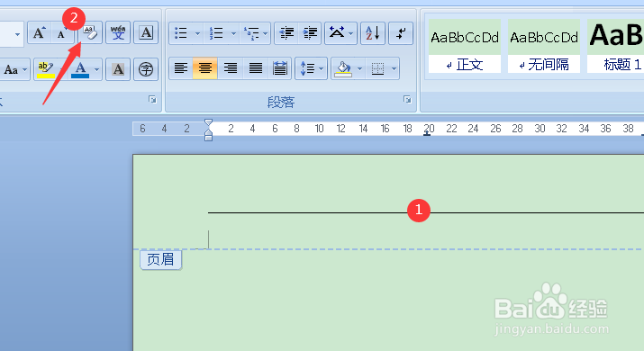Open the shading color dropdown
The width and height of the screenshot is (644, 351).
pyautogui.click(x=359, y=68)
